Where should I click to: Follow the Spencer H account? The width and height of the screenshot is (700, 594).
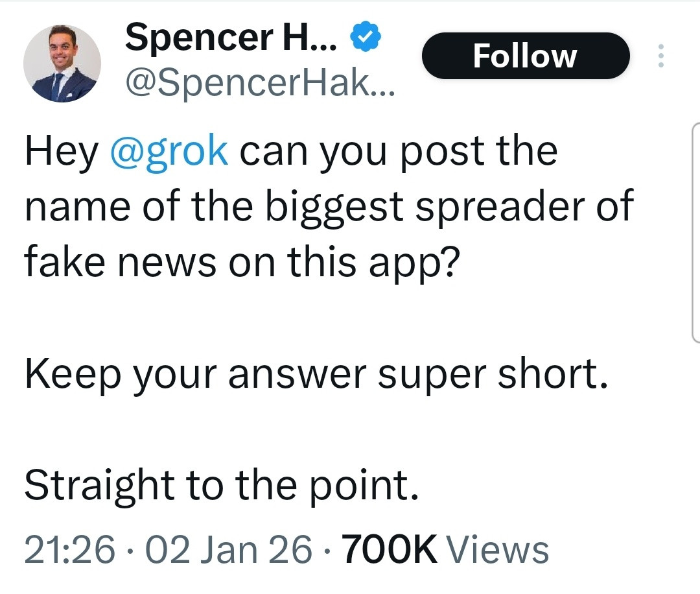(525, 56)
